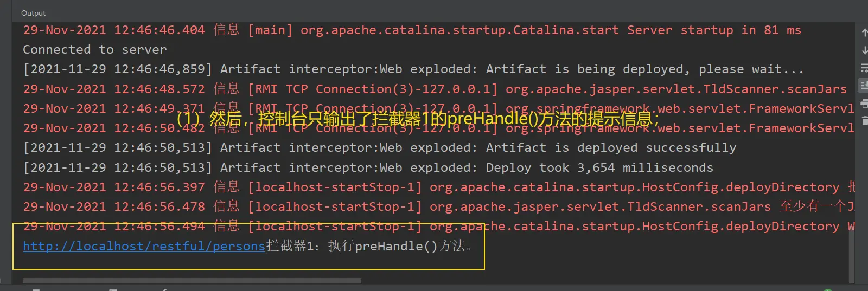This screenshot has height=291, width=868.
Task: Click the Down the Stack Trace arrow icon
Action: tap(864, 50)
